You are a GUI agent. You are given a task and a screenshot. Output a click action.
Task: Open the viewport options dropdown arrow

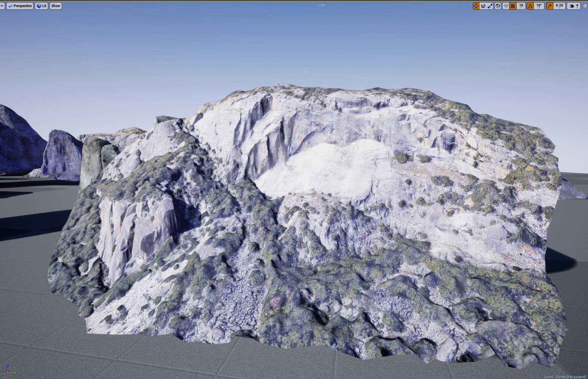(x=2, y=6)
